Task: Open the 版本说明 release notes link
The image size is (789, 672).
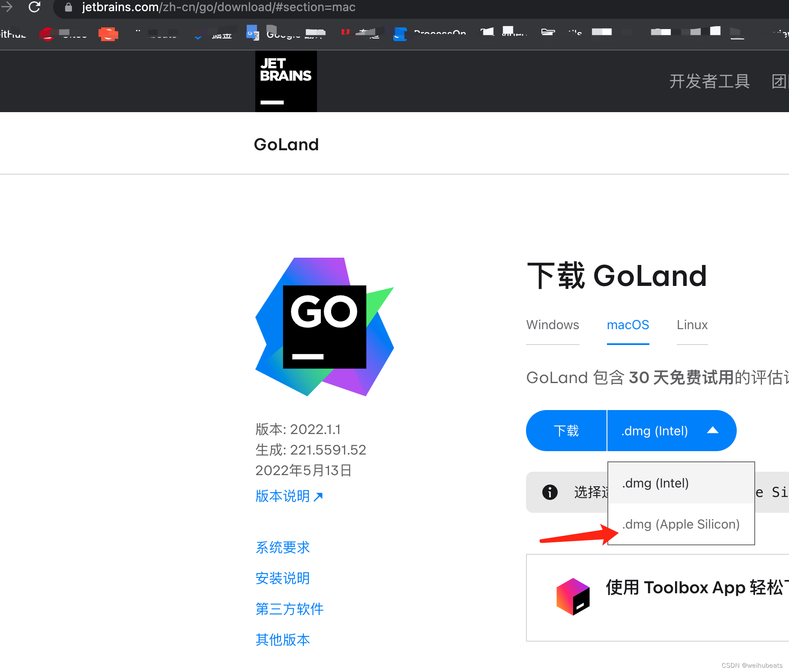Action: pyautogui.click(x=289, y=496)
